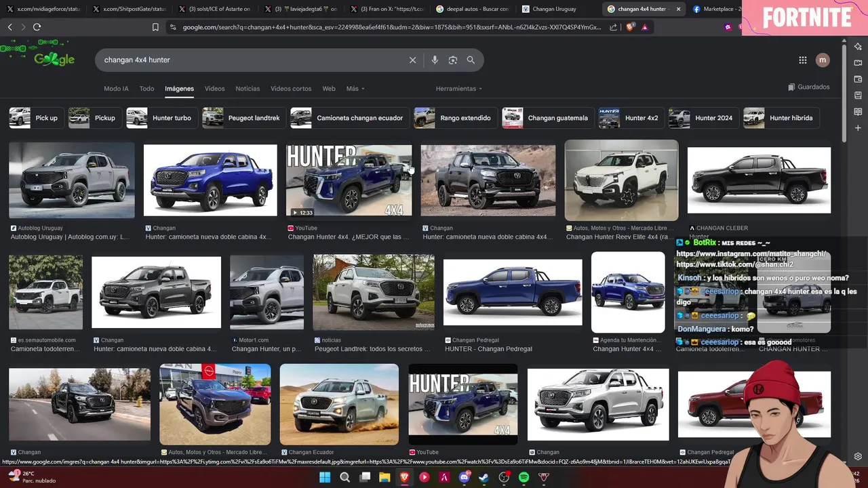This screenshot has height=488, width=868.
Task: Switch to 'Todo' results tab
Action: coord(146,89)
